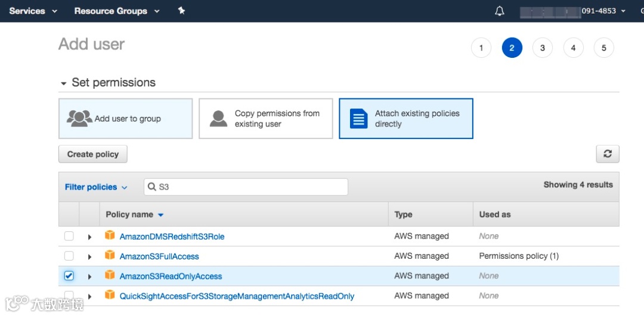The height and width of the screenshot is (316, 644).
Task: Click the notifications bell icon
Action: pos(500,11)
